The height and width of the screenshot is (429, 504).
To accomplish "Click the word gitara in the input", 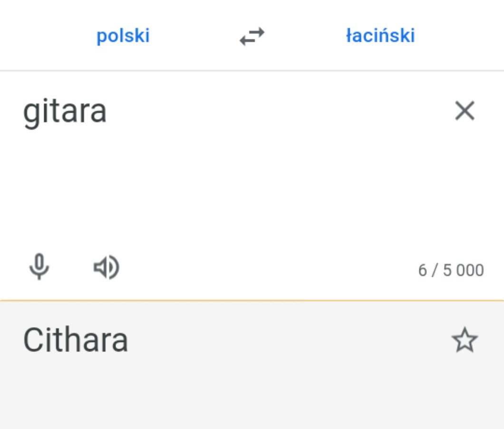I will 65,112.
